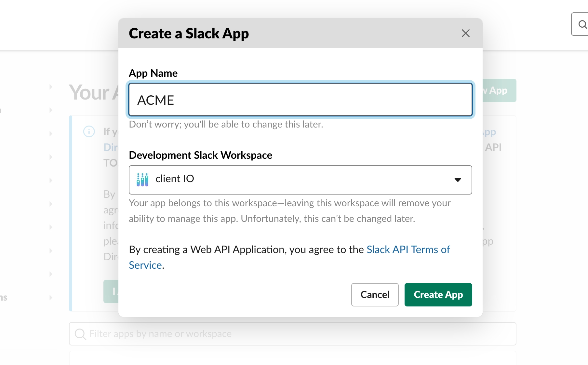Open the Development Slack Workspace dropdown

click(x=300, y=180)
